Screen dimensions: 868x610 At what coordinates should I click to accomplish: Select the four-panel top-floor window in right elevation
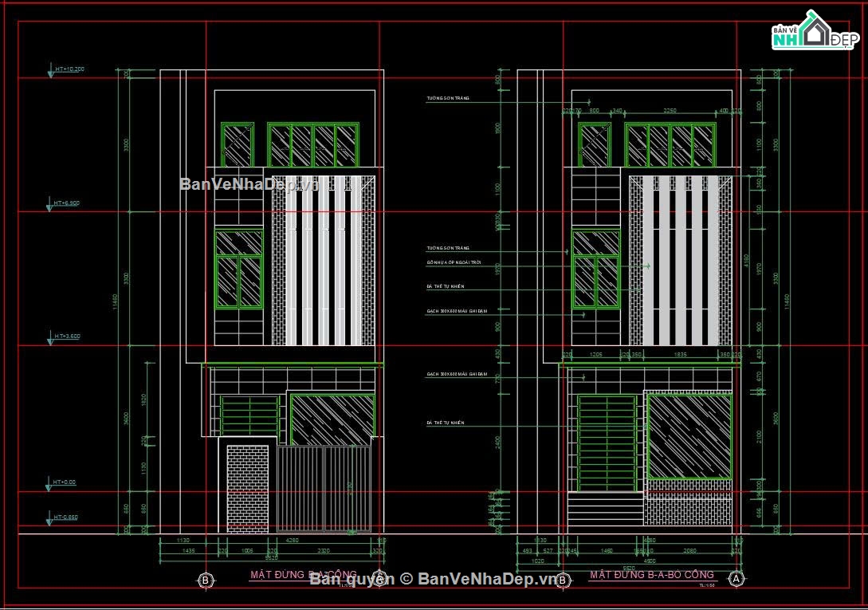[x=670, y=145]
